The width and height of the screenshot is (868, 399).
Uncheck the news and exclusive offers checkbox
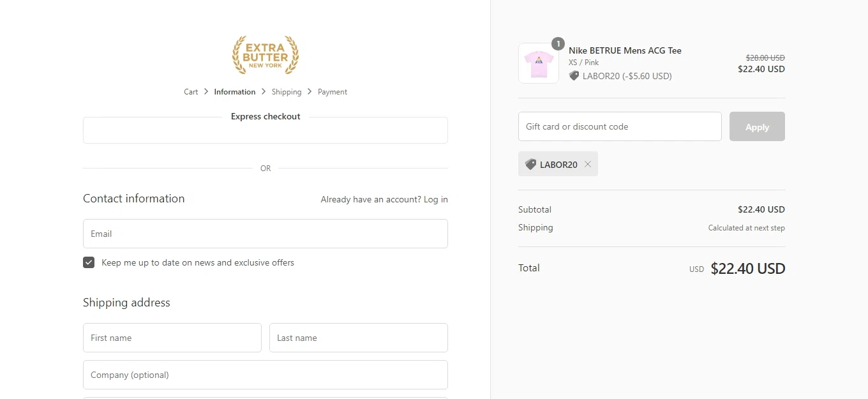pos(89,262)
